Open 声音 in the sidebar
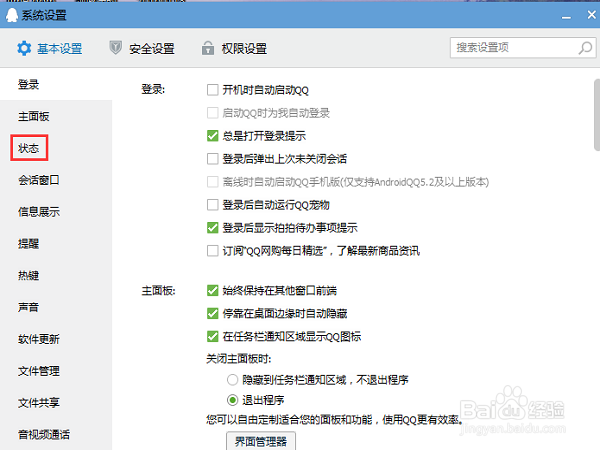This screenshot has width=600, height=450. pyautogui.click(x=29, y=307)
